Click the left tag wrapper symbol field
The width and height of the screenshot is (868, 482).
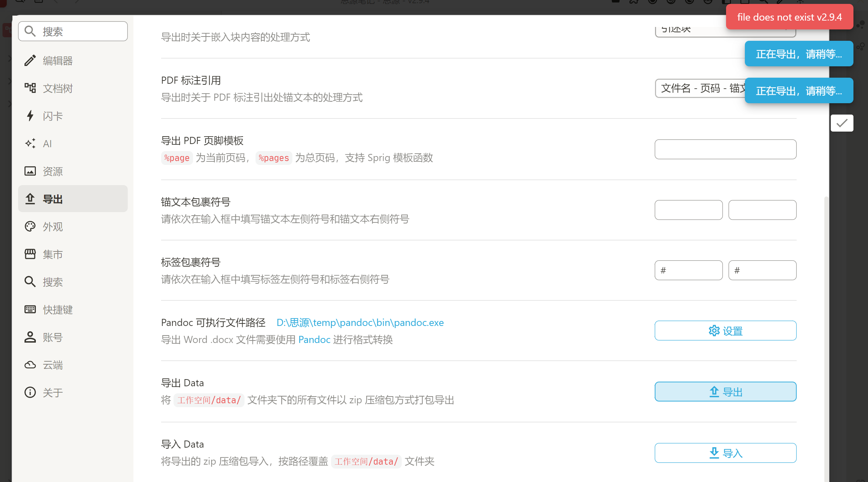[x=688, y=271]
